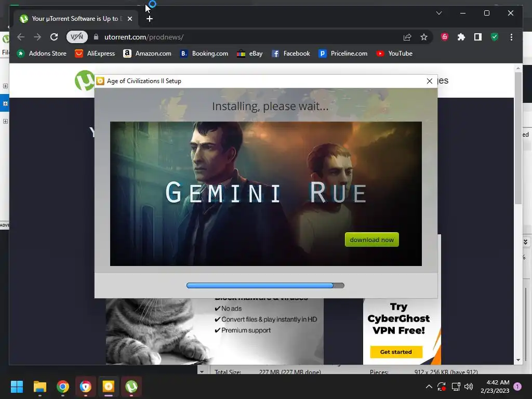Viewport: 532px width, 399px height.
Task: Open the Amazon.com bookmark
Action: [x=147, y=54]
